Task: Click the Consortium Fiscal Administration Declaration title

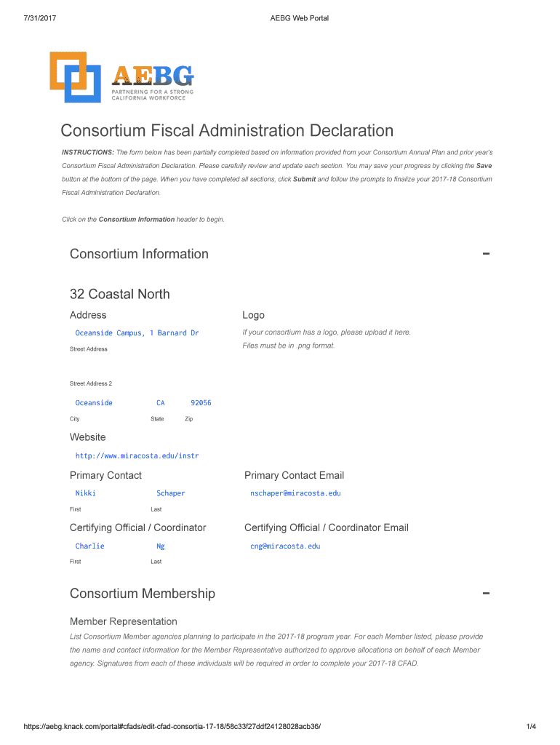Action: [x=227, y=131]
